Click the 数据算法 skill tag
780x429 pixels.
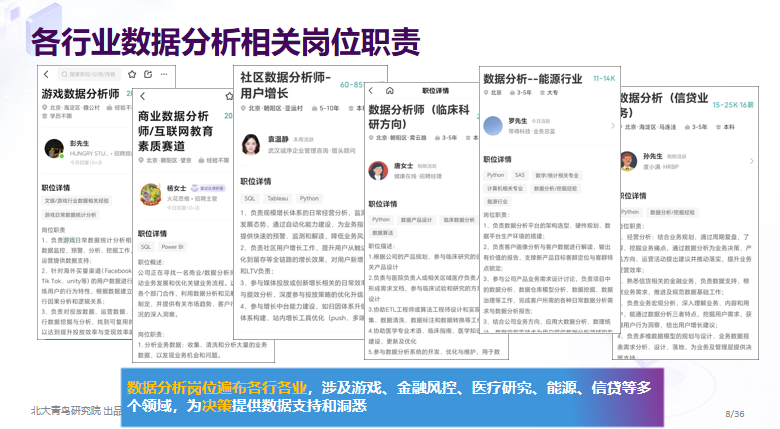(x=383, y=233)
